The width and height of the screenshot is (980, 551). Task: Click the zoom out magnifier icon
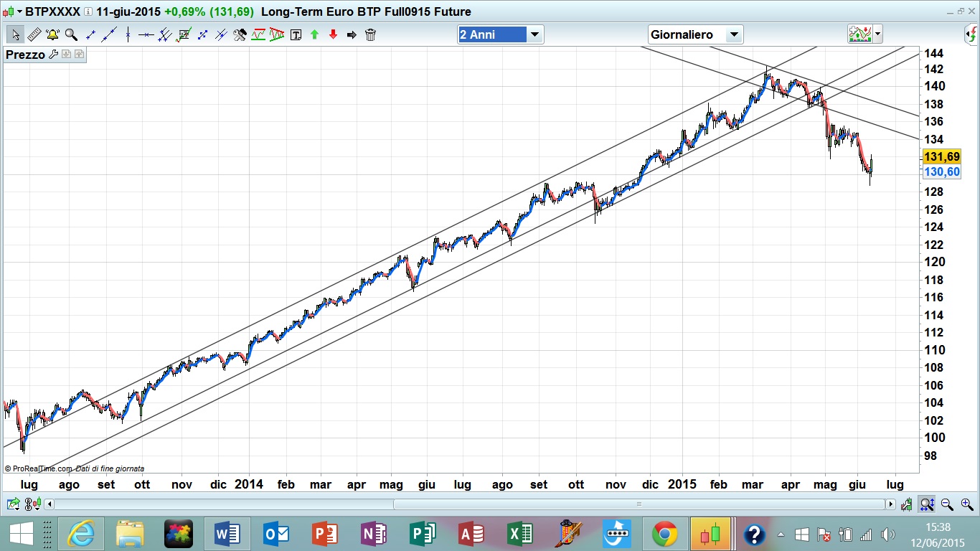pyautogui.click(x=947, y=504)
